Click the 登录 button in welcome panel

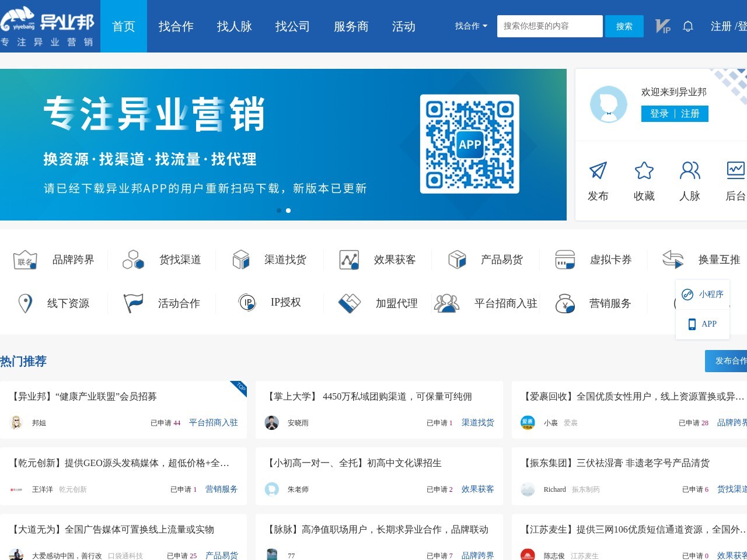click(659, 114)
